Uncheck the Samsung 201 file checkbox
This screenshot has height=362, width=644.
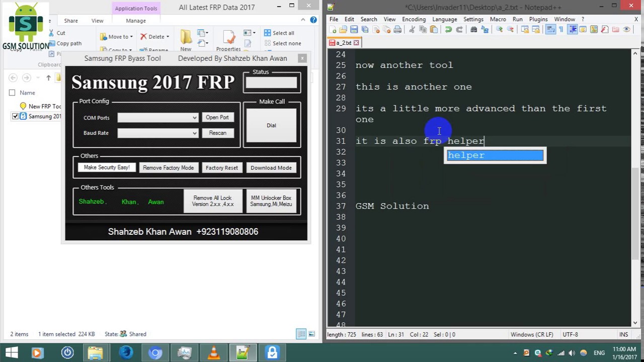click(x=15, y=116)
